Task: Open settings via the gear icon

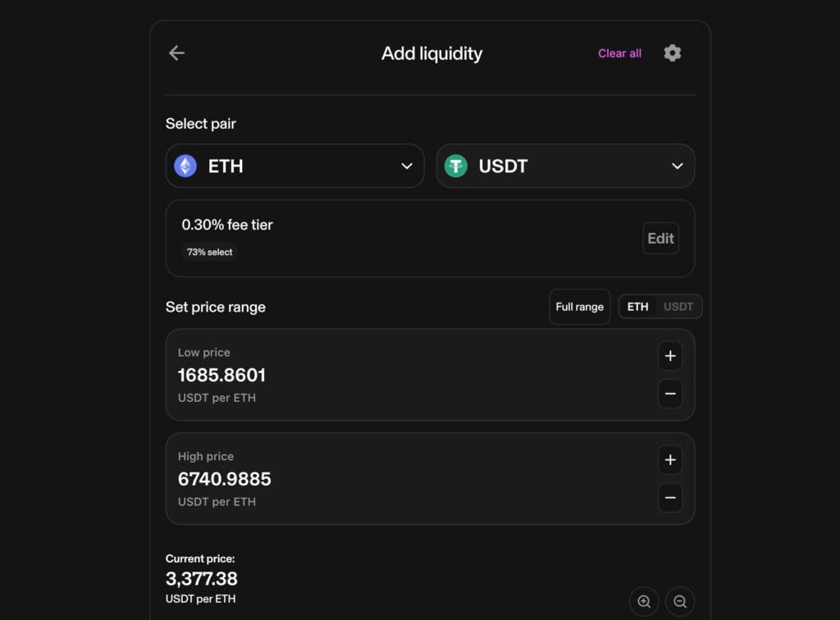Action: pos(673,53)
